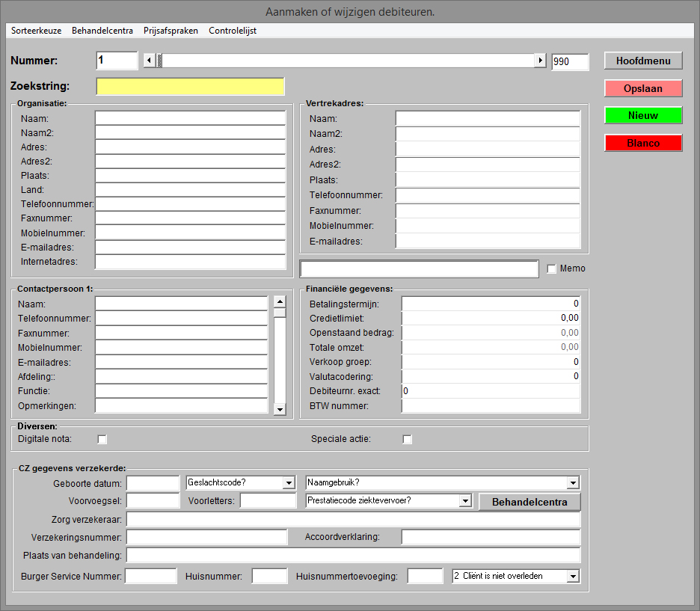Viewport: 700px width, 611px height.
Task: Click the Organisatie Telefoonnummer field
Action: [x=190, y=204]
